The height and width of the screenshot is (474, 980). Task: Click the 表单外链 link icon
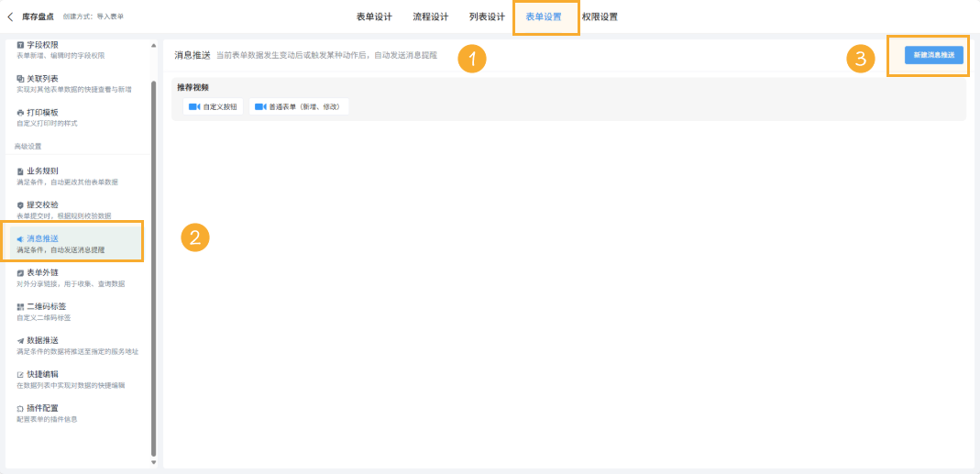(20, 272)
